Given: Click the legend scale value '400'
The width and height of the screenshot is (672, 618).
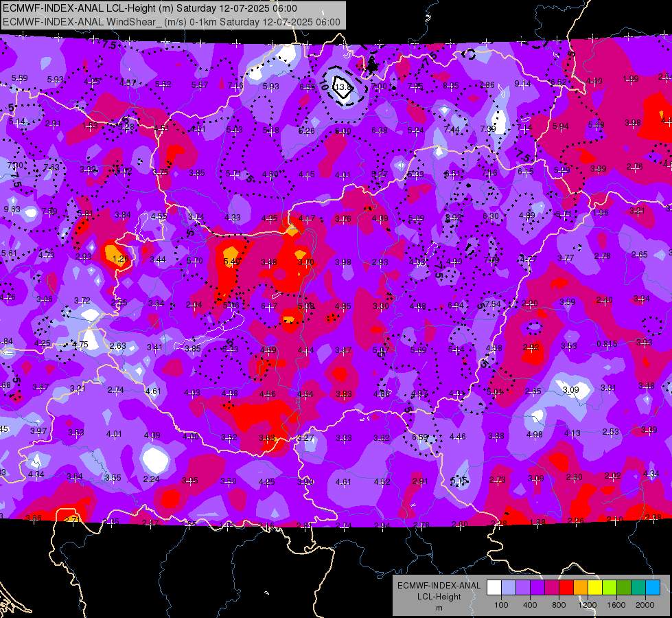Looking at the screenshot, I should tap(530, 605).
